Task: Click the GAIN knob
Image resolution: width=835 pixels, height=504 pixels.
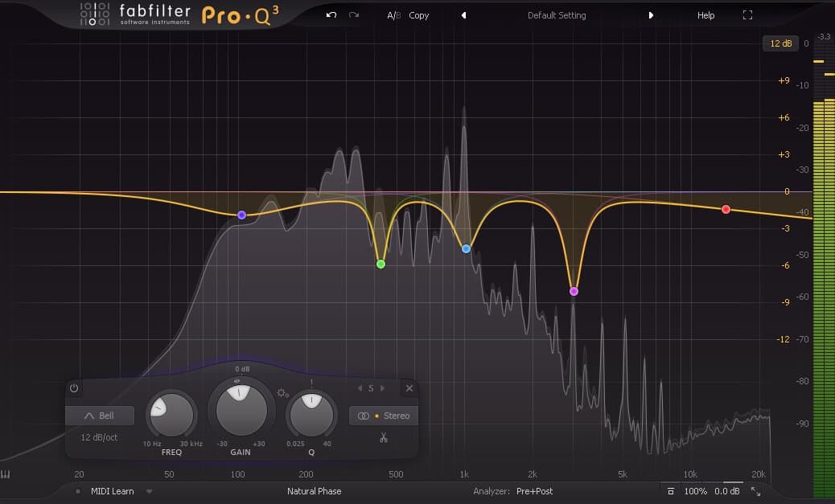Action: click(241, 410)
